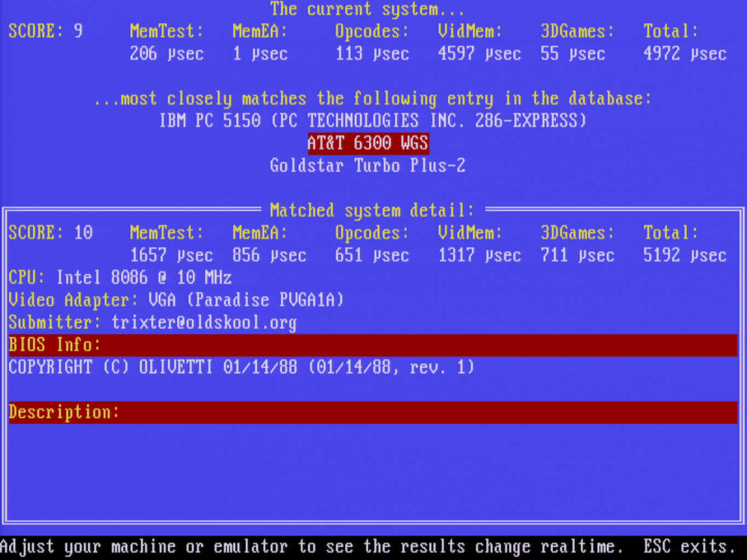Image resolution: width=747 pixels, height=560 pixels.
Task: Click the "Adjust your machine or emulator" status message
Action: coord(311,547)
